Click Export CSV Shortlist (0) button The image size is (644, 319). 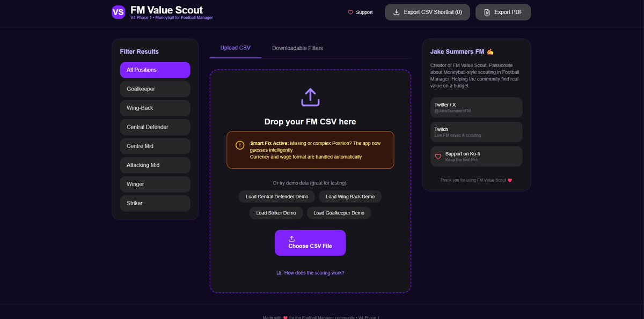coord(427,12)
